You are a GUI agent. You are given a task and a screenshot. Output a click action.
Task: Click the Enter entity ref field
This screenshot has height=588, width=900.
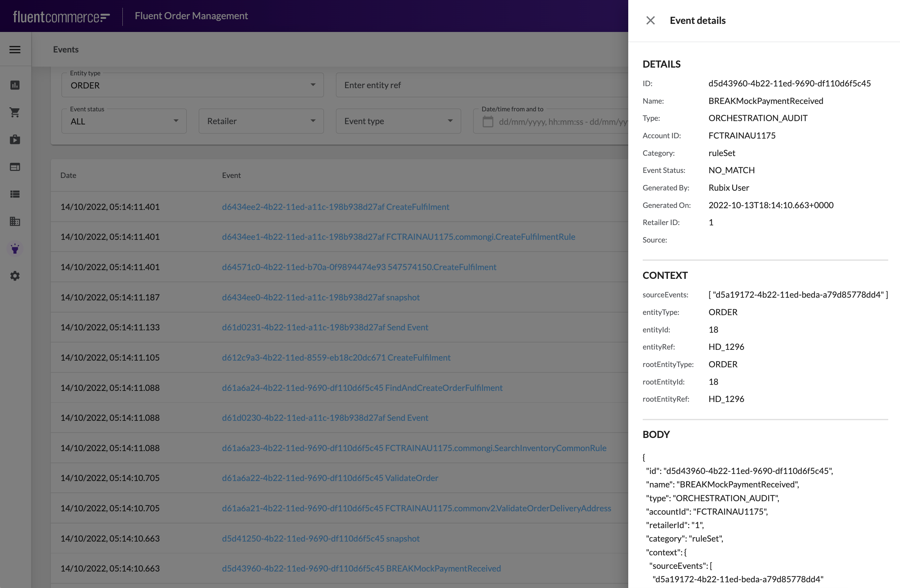tap(480, 85)
